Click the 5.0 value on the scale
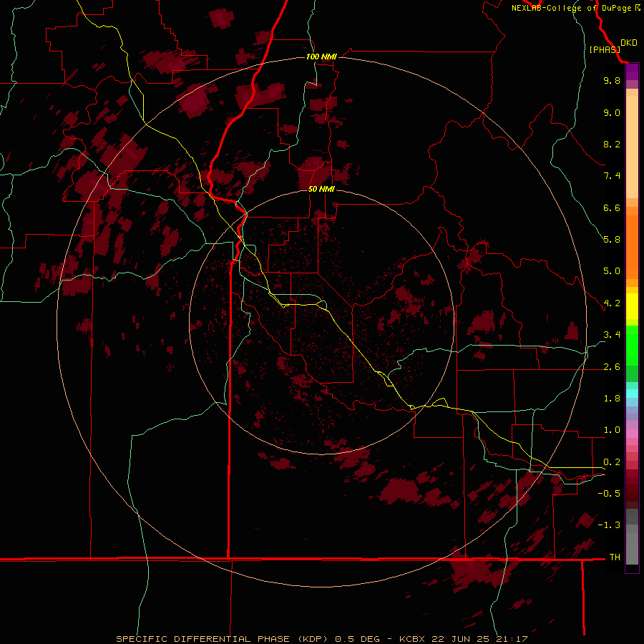Screen dimensions: 644x644 pos(612,271)
